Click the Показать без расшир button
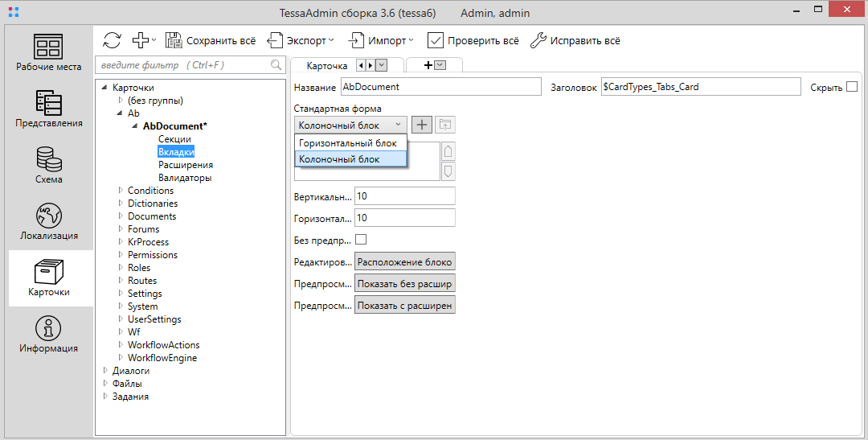868x440 pixels. pyautogui.click(x=405, y=283)
